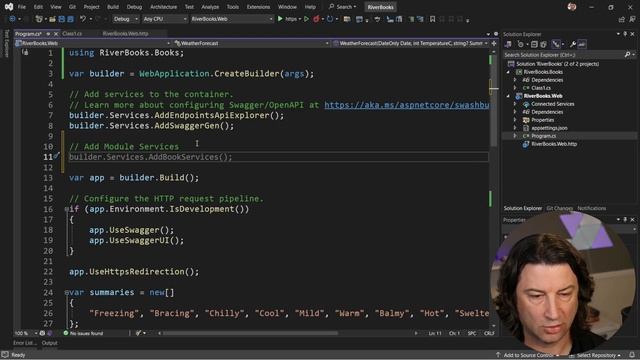Click Solution Explorer Properties wrench icon
This screenshot has width=640, height=360.
[x=573, y=44]
